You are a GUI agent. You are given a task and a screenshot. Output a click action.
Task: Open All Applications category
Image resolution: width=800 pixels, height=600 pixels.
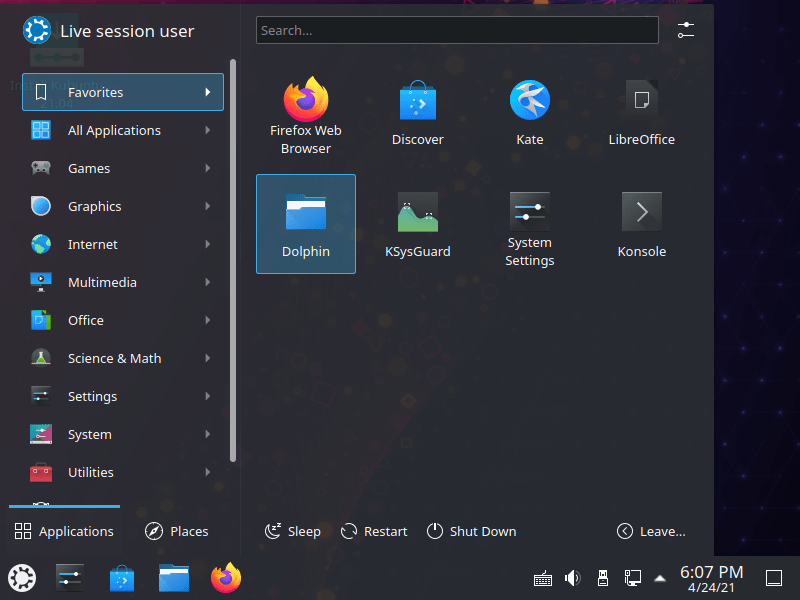point(123,130)
